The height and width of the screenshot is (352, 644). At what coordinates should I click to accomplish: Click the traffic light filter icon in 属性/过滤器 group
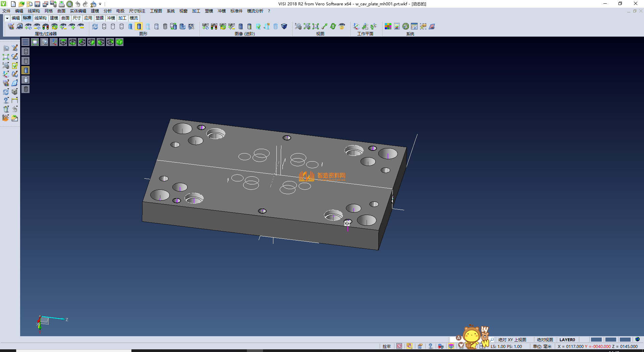[x=46, y=26]
